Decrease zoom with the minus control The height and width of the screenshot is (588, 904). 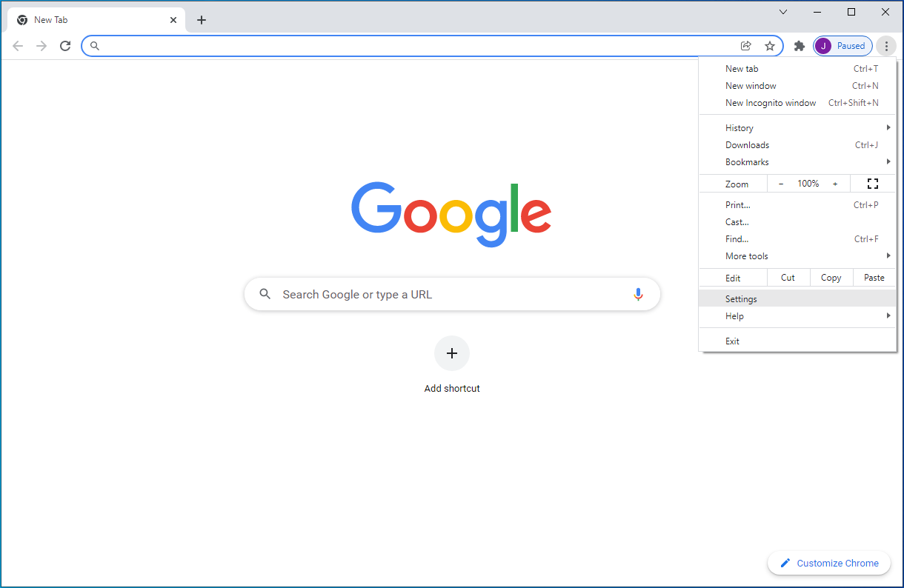[781, 183]
